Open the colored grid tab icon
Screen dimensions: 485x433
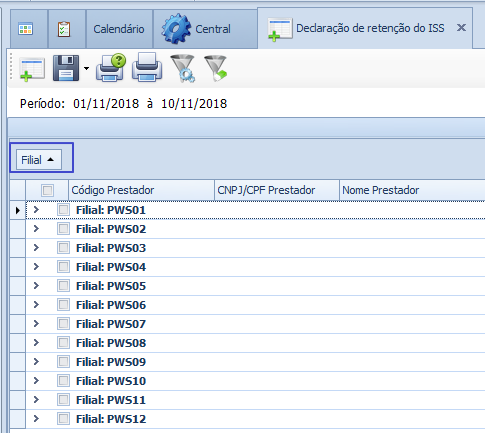pyautogui.click(x=26, y=29)
